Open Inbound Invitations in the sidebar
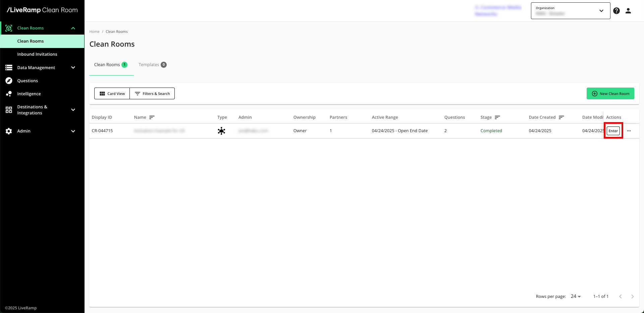This screenshot has width=644, height=313. pyautogui.click(x=37, y=54)
